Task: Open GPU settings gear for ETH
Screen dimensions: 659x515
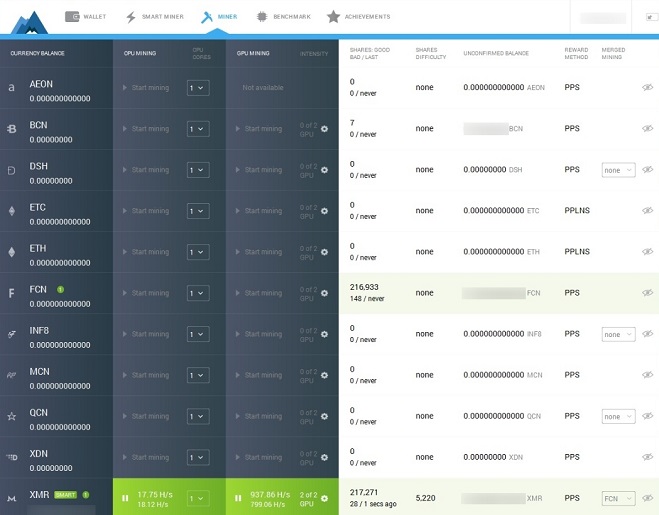Action: coord(324,252)
